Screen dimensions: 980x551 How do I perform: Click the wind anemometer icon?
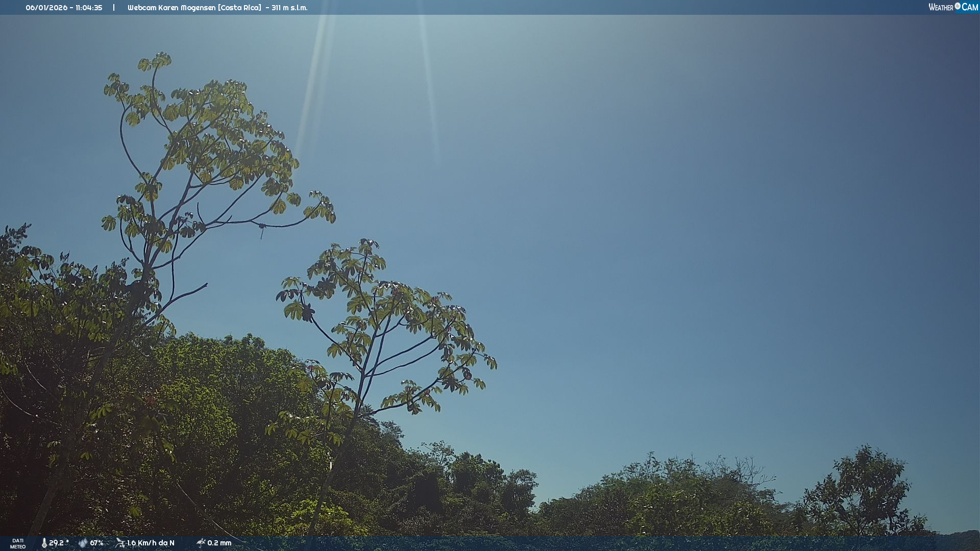120,543
